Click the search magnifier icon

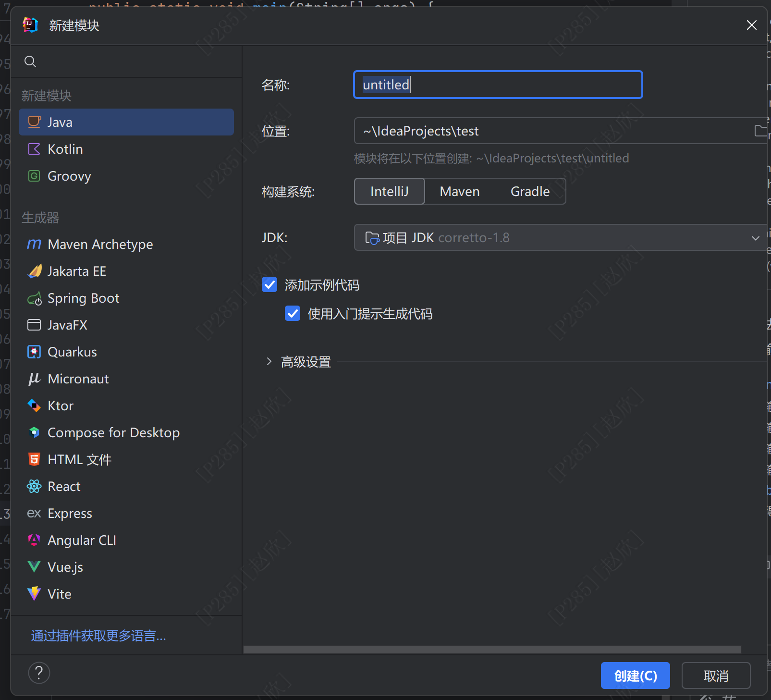[x=30, y=61]
